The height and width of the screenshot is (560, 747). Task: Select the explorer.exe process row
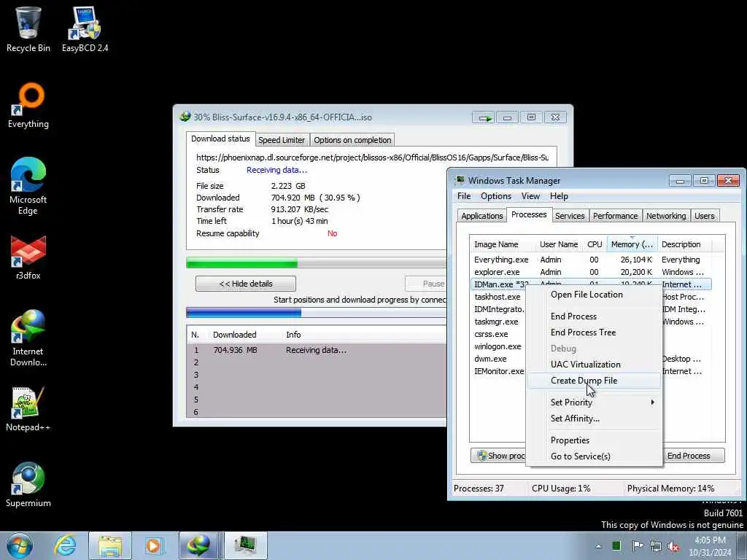pos(591,272)
